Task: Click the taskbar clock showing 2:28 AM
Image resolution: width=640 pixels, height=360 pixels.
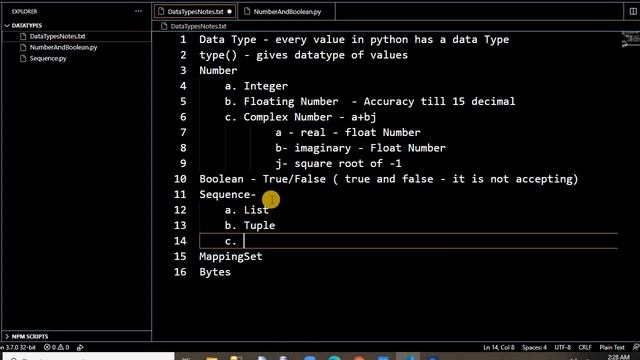Action: tap(618, 357)
